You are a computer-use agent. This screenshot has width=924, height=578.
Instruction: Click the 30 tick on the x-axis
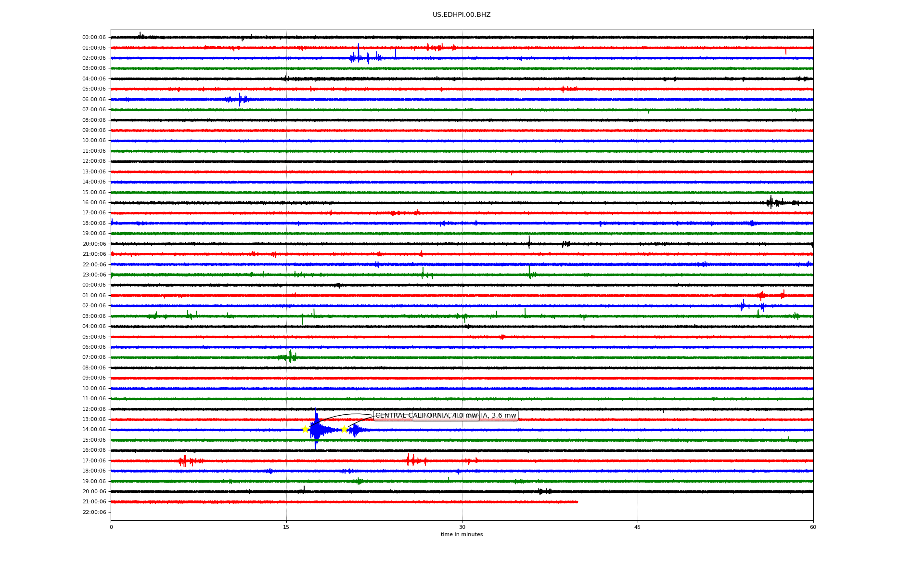462,527
